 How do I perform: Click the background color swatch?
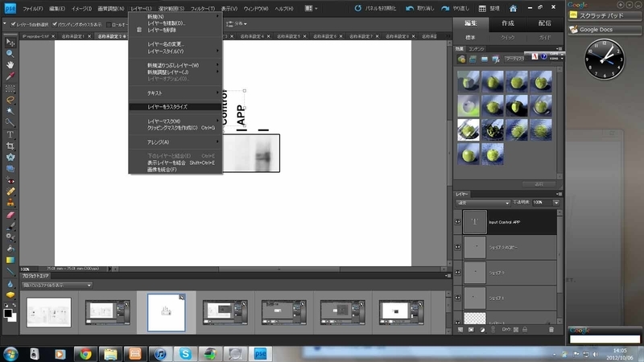click(13, 318)
